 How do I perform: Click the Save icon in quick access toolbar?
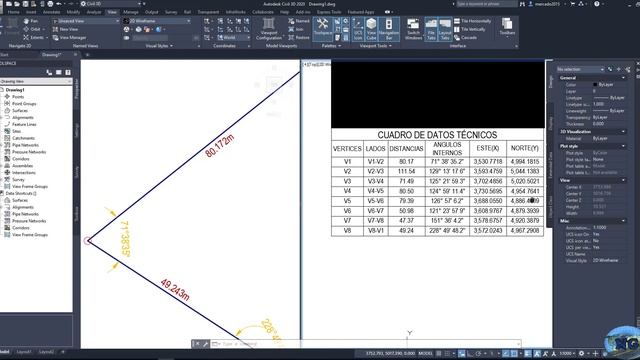pos(25,4)
